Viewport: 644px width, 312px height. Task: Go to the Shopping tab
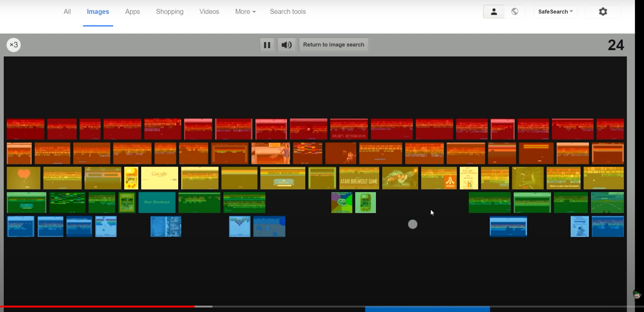coord(169,12)
